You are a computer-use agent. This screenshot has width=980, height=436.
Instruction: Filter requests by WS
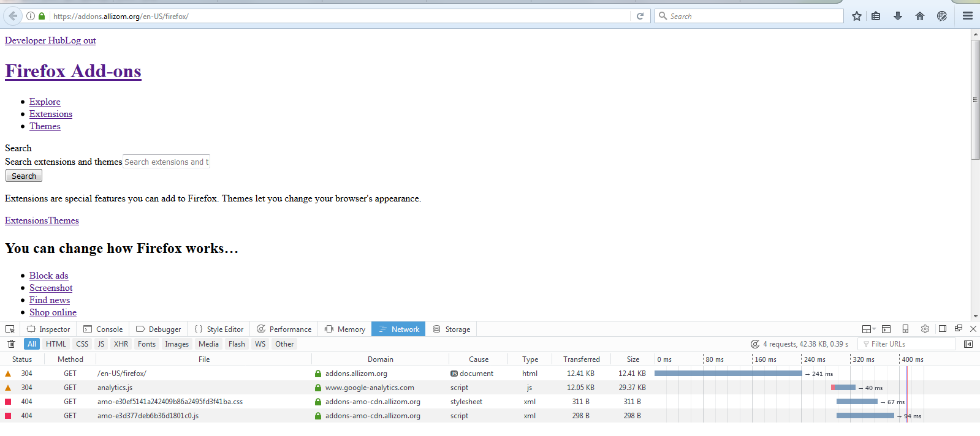tap(260, 344)
